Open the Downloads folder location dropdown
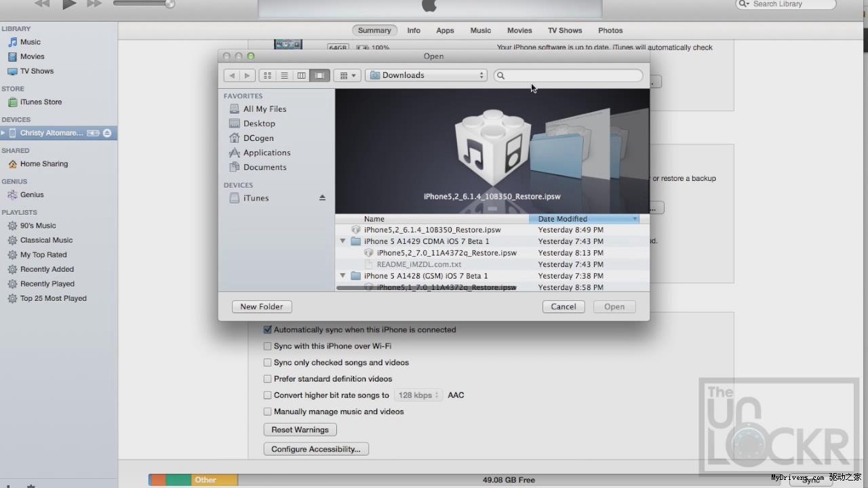Viewport: 868px width, 488px height. (427, 75)
